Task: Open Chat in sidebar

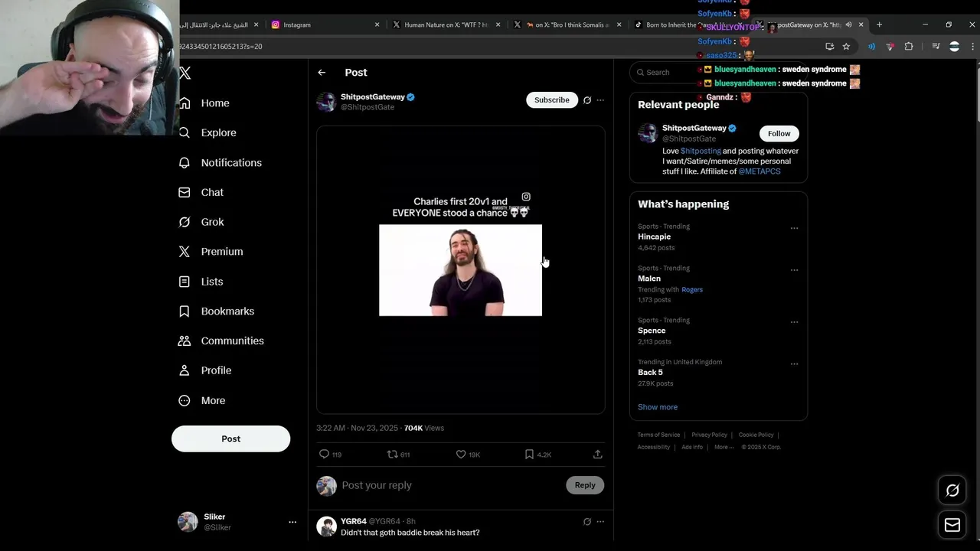Action: 201,192
